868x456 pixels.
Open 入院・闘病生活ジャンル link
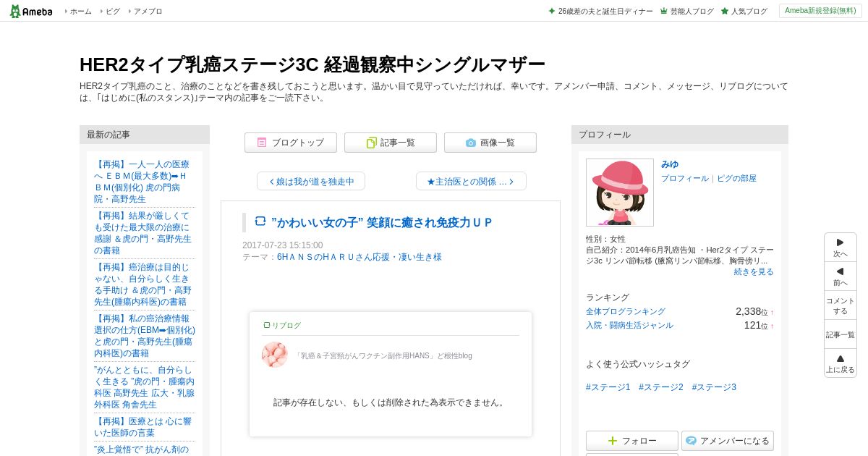click(629, 325)
